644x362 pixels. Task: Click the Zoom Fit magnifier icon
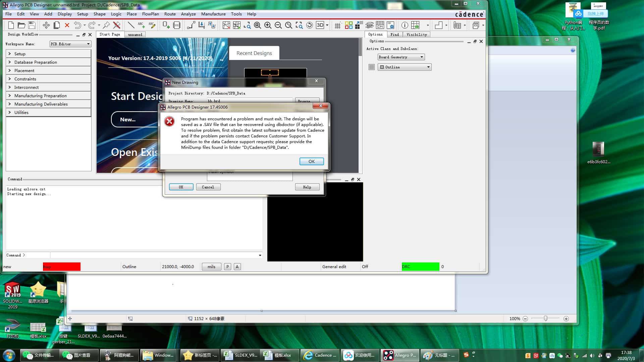click(x=258, y=25)
